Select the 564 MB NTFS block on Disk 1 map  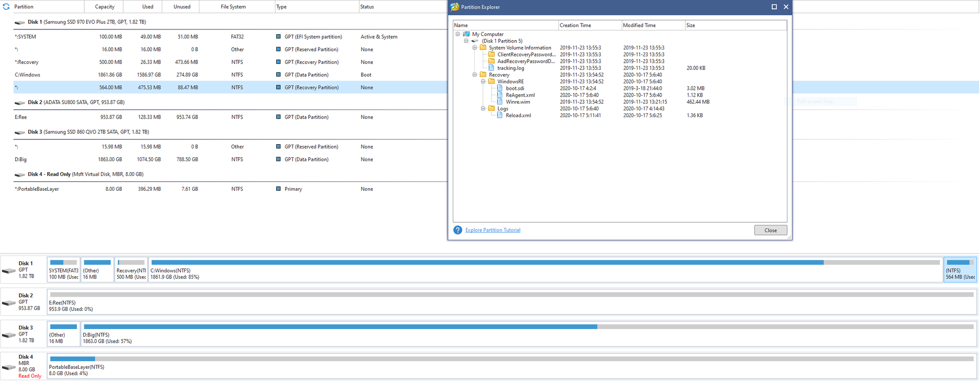click(960, 269)
